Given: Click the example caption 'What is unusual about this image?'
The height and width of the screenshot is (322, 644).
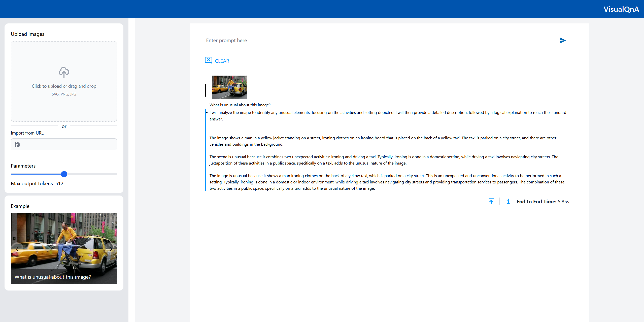Looking at the screenshot, I should click(x=53, y=277).
